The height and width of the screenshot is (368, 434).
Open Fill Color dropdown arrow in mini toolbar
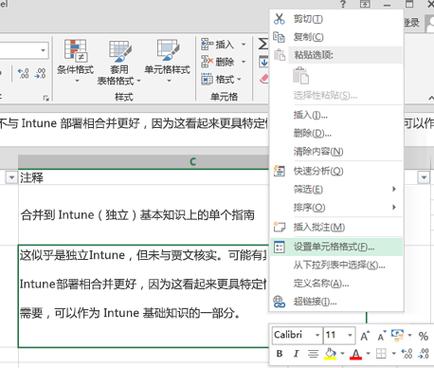[x=342, y=354]
